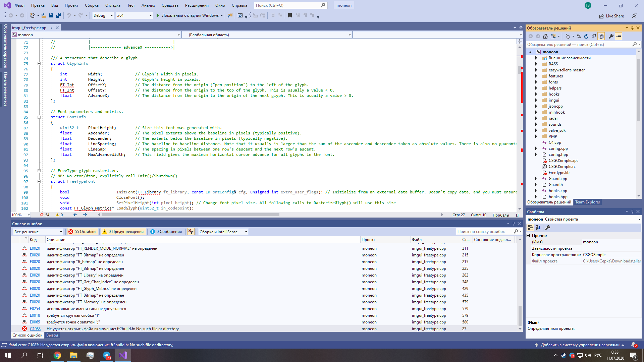Open Properties wrench icon in Solution Explorer
The height and width of the screenshot is (362, 644).
(x=611, y=36)
